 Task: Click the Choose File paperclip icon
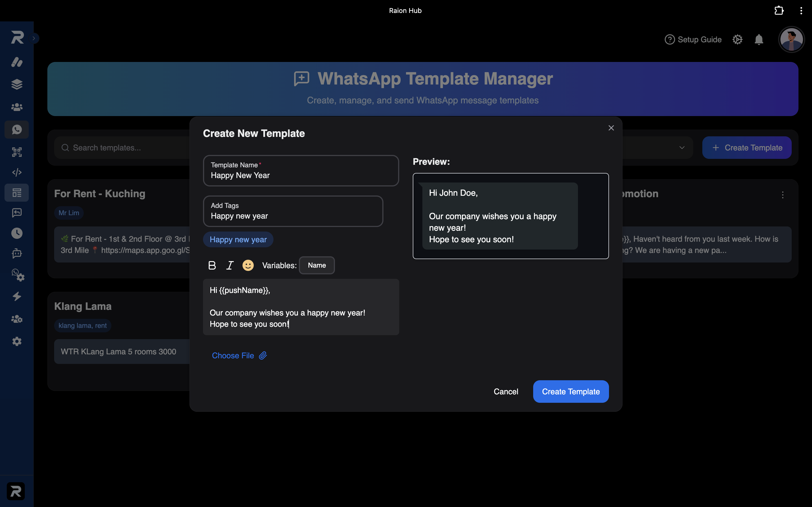click(263, 355)
